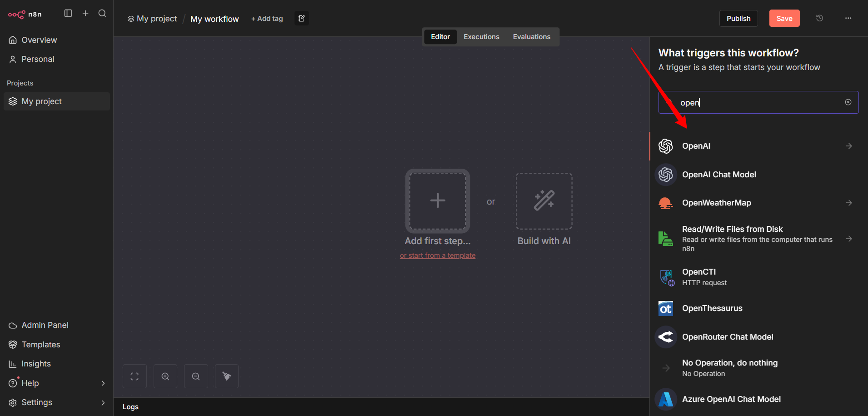Image resolution: width=868 pixels, height=416 pixels.
Task: Collapse the sidebar with the panel icon
Action: 68,13
